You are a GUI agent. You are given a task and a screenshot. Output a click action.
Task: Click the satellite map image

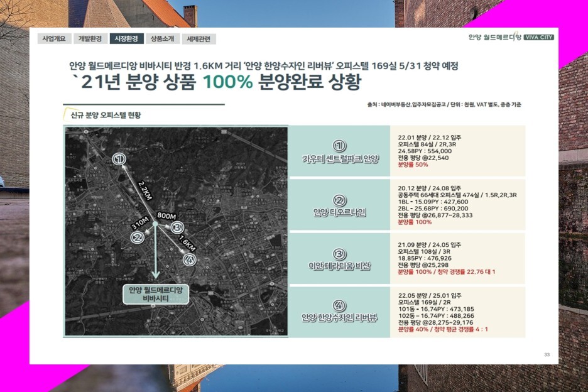[x=177, y=231]
